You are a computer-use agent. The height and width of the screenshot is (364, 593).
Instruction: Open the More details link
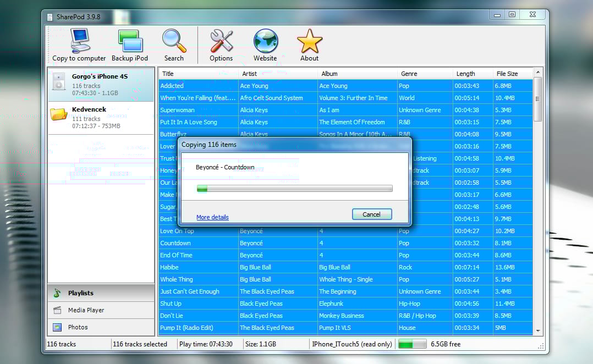[x=212, y=217]
